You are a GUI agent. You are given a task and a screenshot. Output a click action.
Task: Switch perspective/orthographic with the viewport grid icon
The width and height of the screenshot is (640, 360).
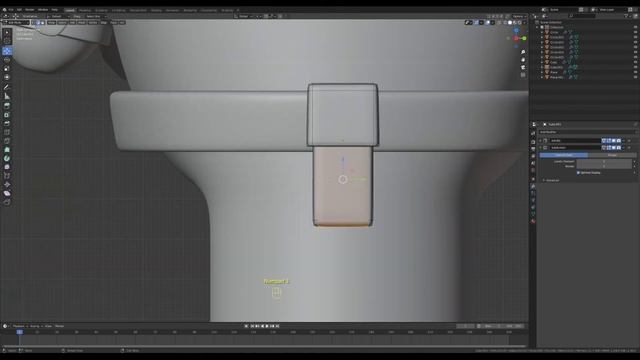tap(523, 75)
